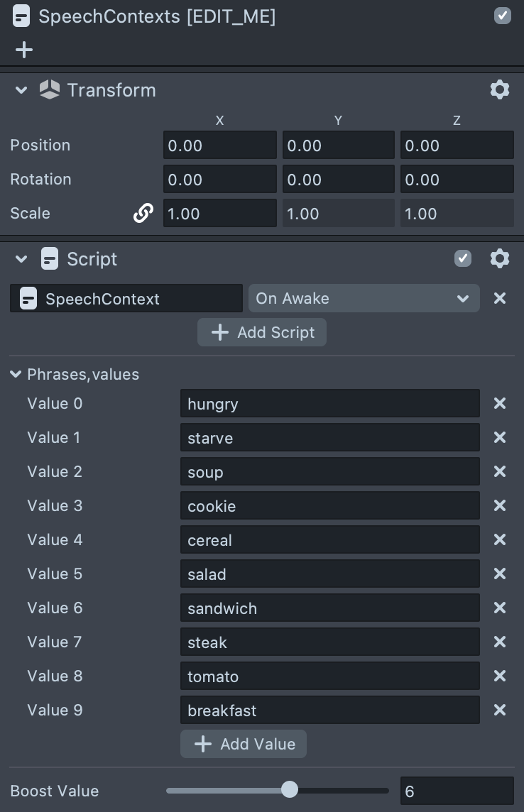Delete the 'cookie' phrase value
The image size is (524, 812).
(x=500, y=506)
